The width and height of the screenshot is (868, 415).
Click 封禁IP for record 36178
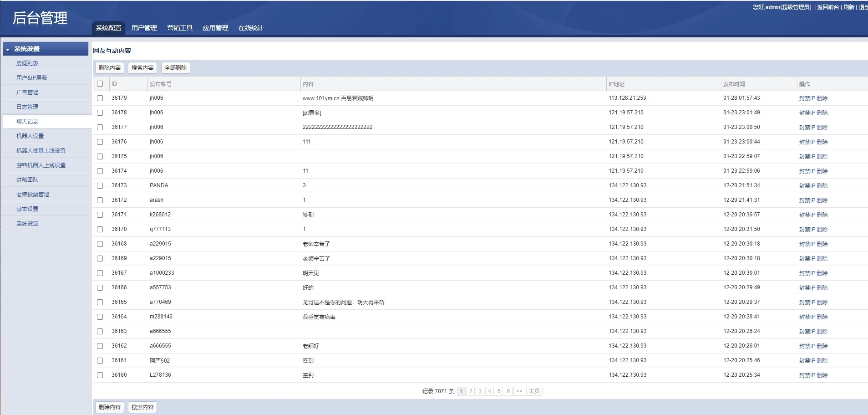pos(807,113)
